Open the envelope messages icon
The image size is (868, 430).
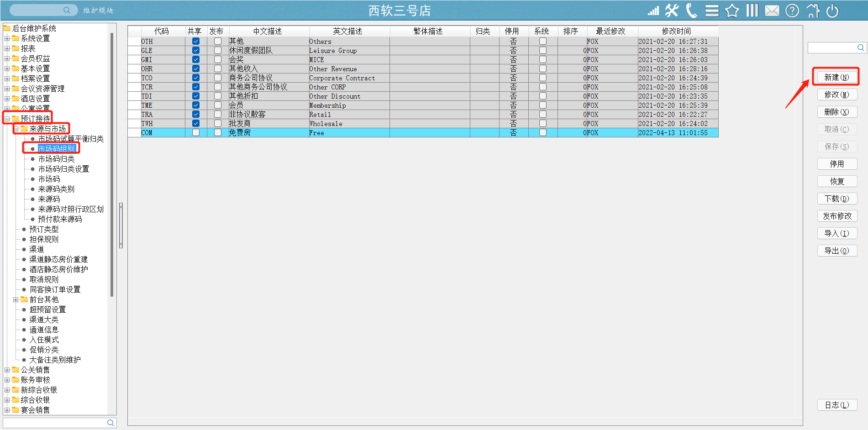pos(772,10)
